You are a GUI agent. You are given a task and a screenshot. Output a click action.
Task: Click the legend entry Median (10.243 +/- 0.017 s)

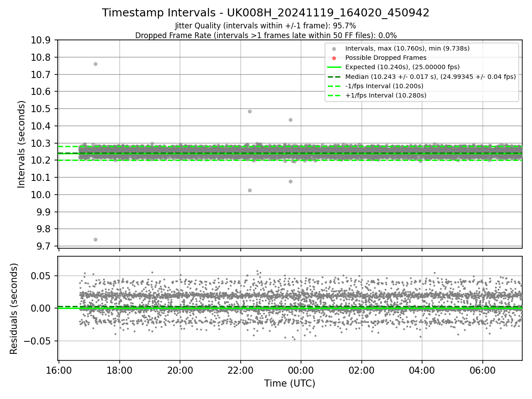coord(430,77)
